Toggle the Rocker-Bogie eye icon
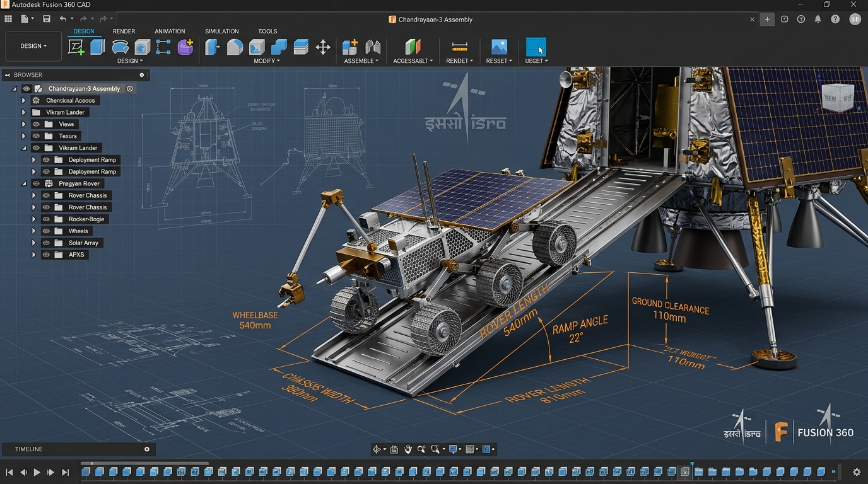 coord(46,219)
